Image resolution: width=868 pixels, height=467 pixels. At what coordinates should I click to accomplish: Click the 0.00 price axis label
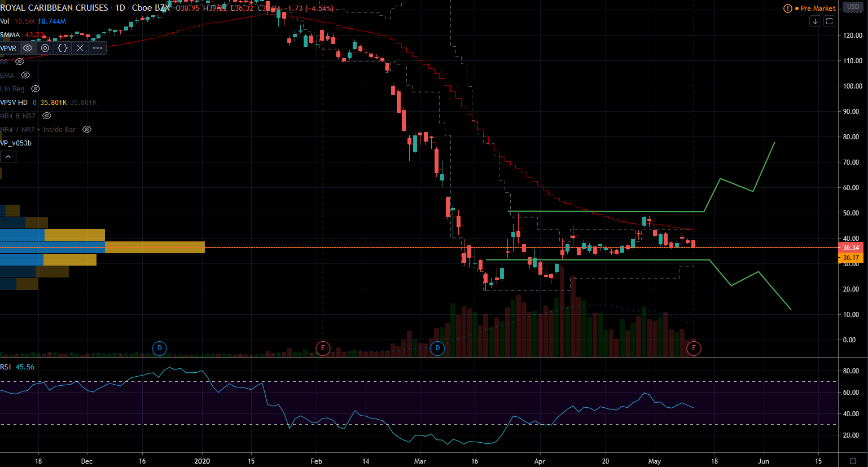click(849, 340)
